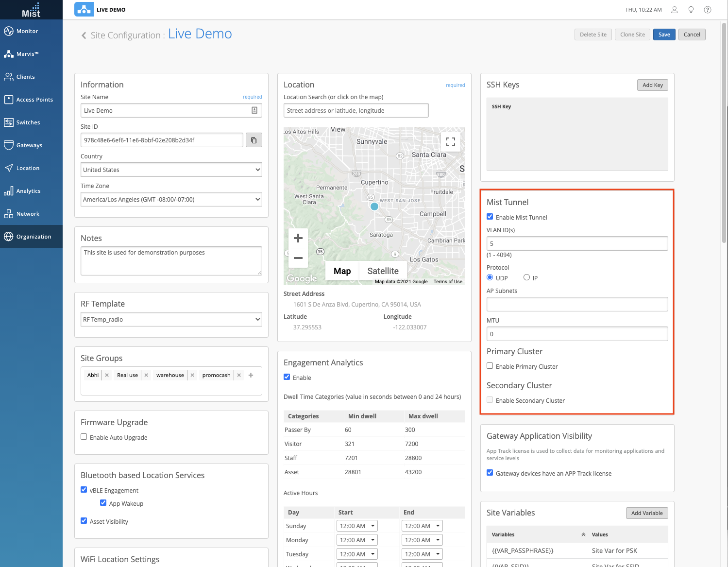Enable the Primary Cluster checkbox
This screenshot has width=728, height=567.
[x=490, y=366]
